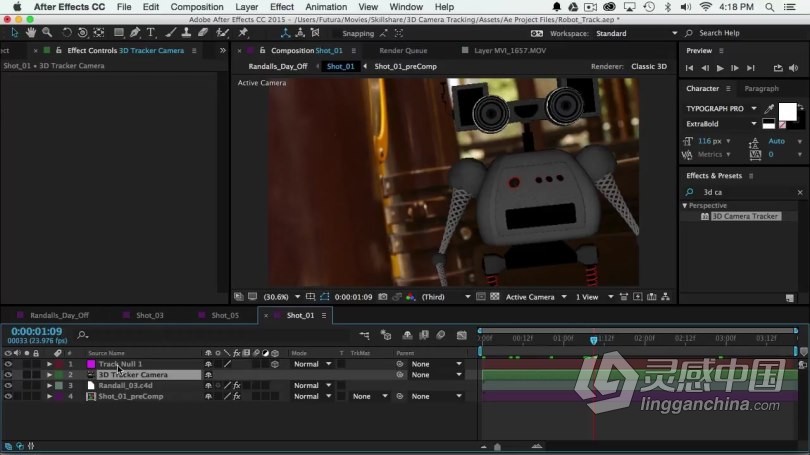
Task: Open the Graph Editor icon
Action: 462,335
